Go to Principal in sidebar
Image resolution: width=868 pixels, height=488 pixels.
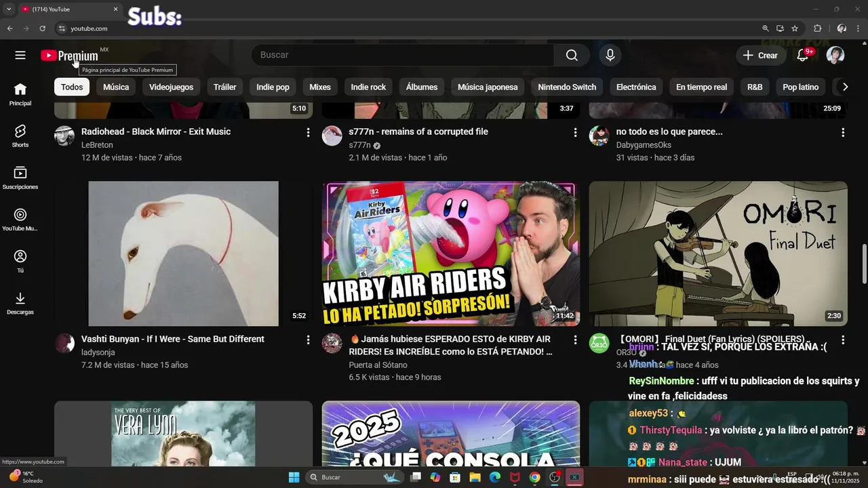[20, 94]
